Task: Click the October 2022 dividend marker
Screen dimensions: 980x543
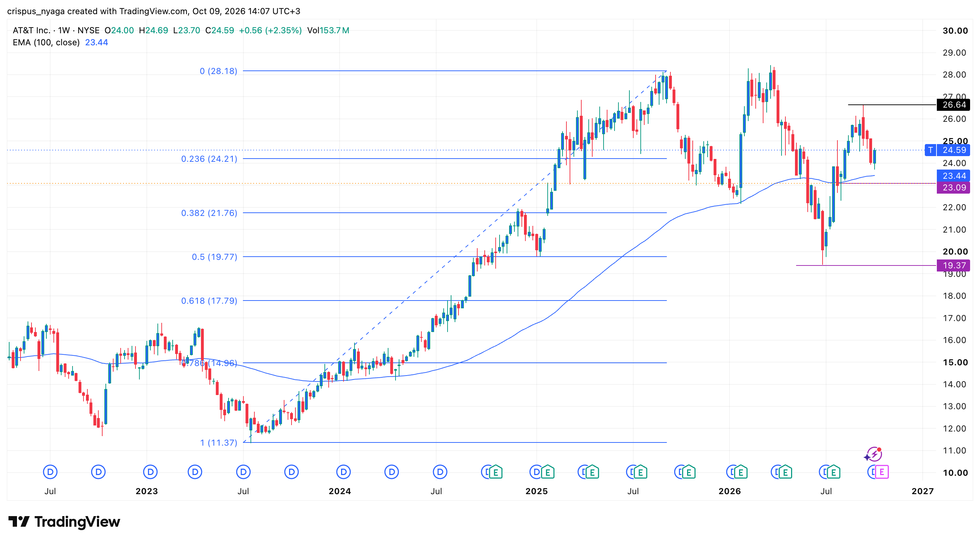Action: pyautogui.click(x=99, y=472)
